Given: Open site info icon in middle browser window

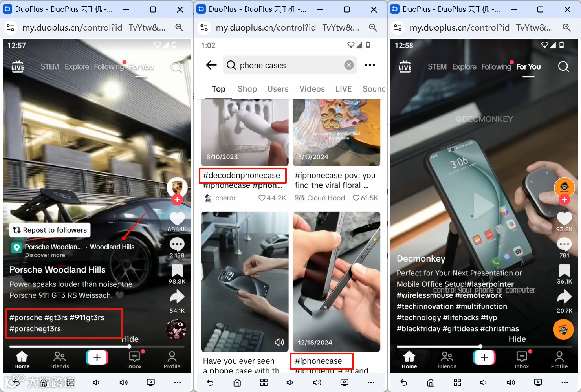Looking at the screenshot, I should click(x=204, y=27).
